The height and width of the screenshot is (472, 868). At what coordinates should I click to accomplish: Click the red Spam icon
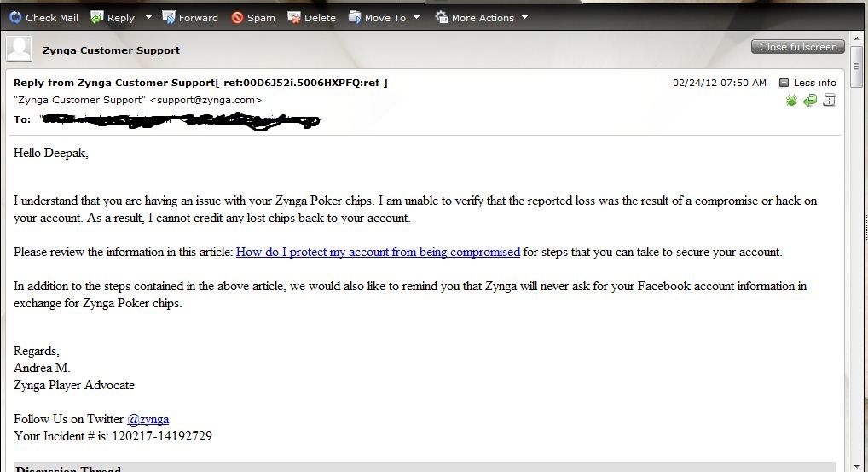238,18
